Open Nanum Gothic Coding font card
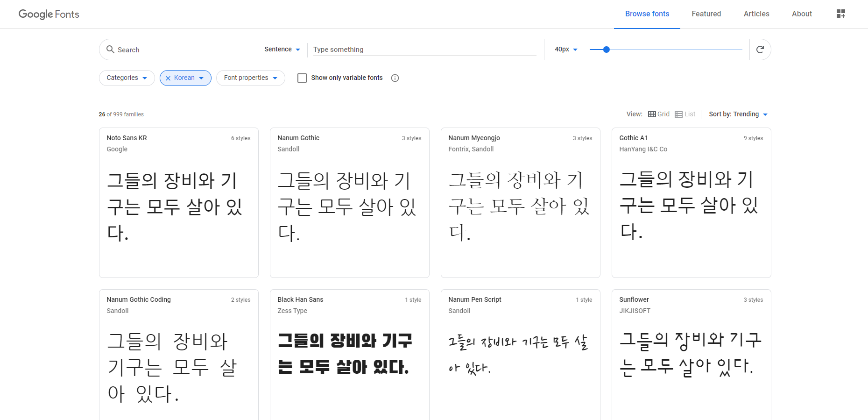This screenshot has width=868, height=420. click(x=179, y=355)
